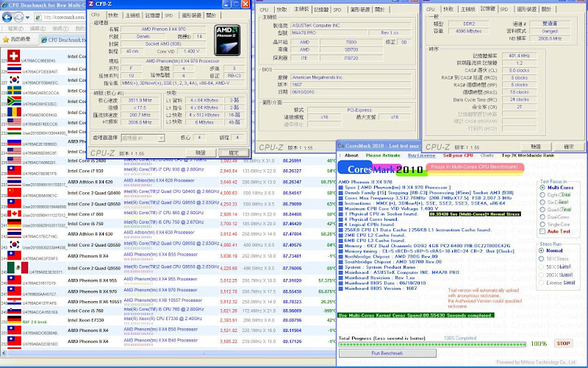
Task: Click the Switzerland flag in the ranking list
Action: [12, 56]
